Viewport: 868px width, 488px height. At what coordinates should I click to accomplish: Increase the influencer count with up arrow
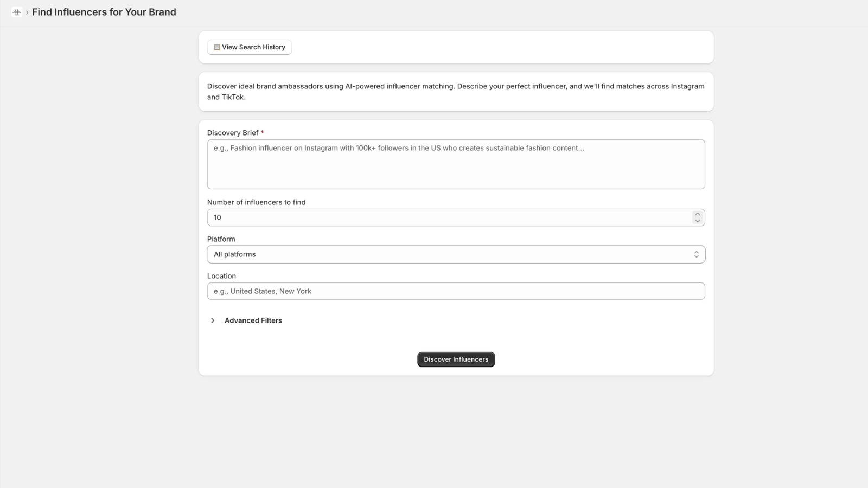(698, 214)
